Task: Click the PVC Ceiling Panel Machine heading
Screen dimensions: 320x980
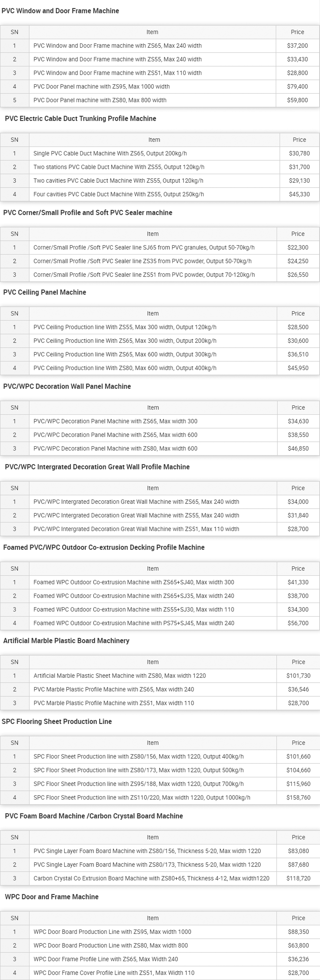Action: point(45,292)
